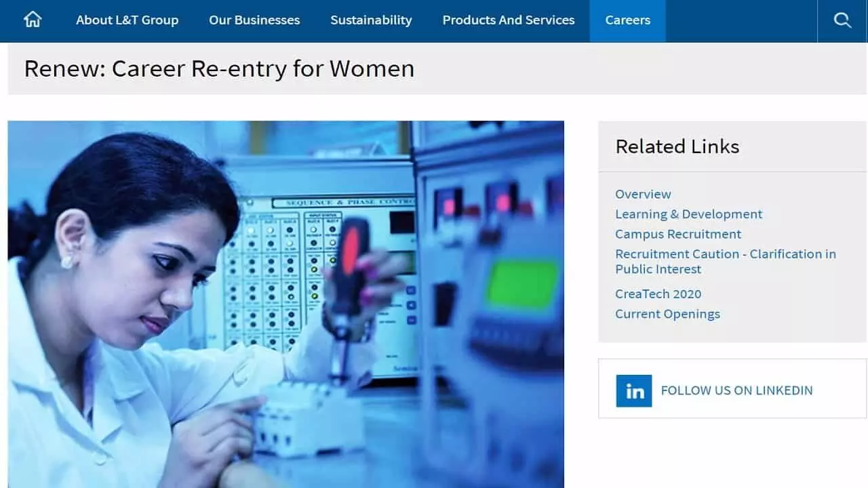Click the Follow Us On LinkedIn text
868x488 pixels.
(x=736, y=390)
